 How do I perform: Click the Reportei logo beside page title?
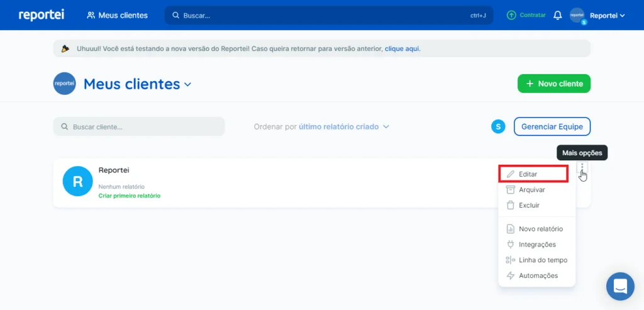[65, 84]
